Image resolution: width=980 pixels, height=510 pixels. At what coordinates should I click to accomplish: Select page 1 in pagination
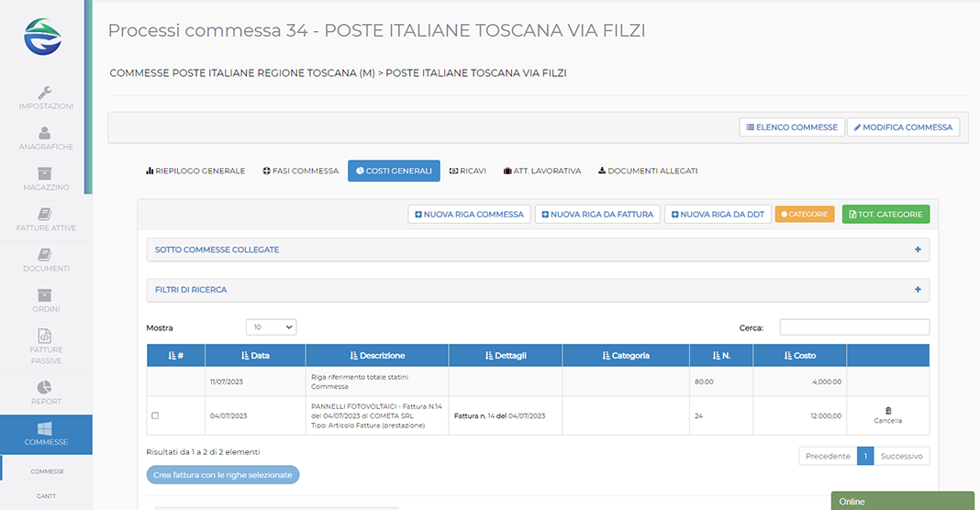tap(865, 456)
